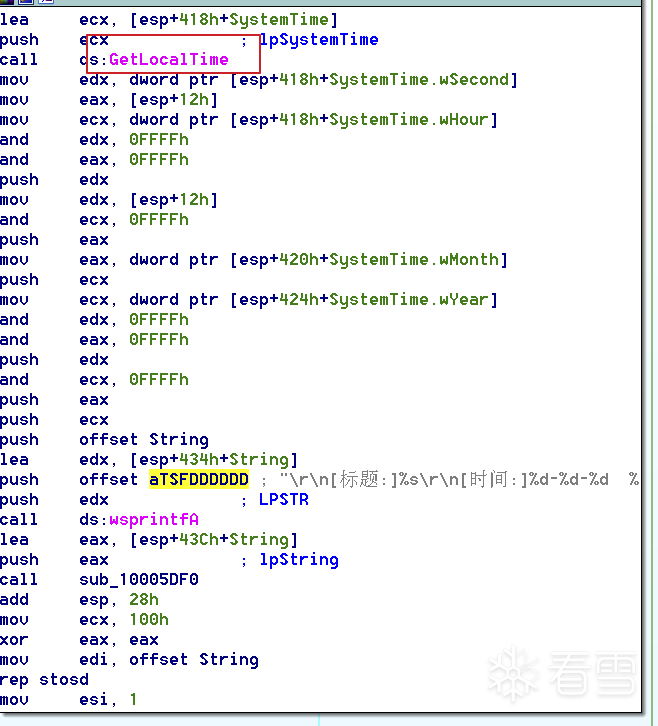The image size is (658, 726).
Task: Click 'String' in 'push offset String'
Action: coord(179,440)
